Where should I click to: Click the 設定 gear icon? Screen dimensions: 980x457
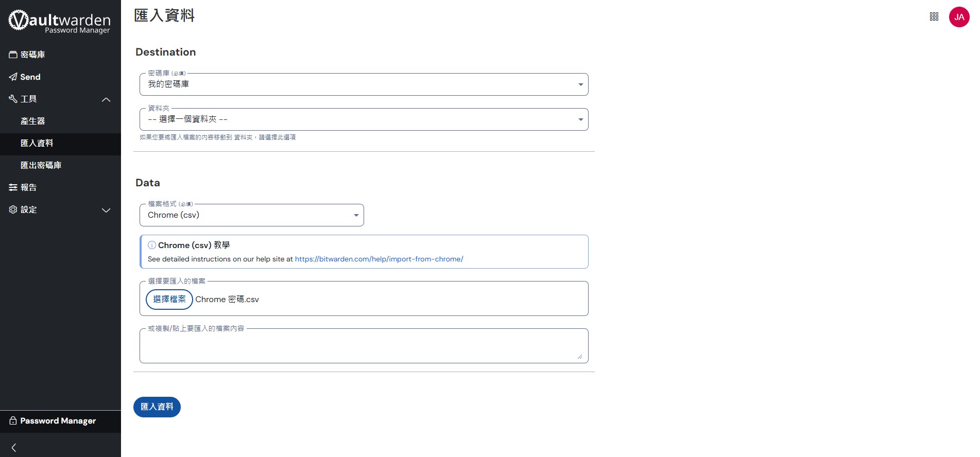[13, 209]
